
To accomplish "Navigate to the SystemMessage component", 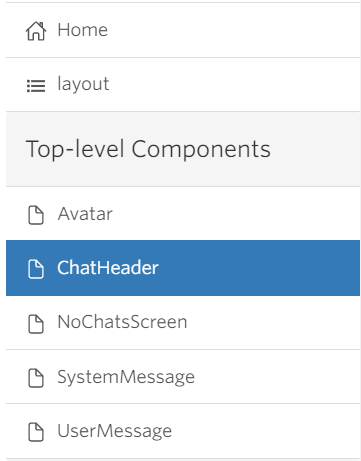I will (x=126, y=377).
